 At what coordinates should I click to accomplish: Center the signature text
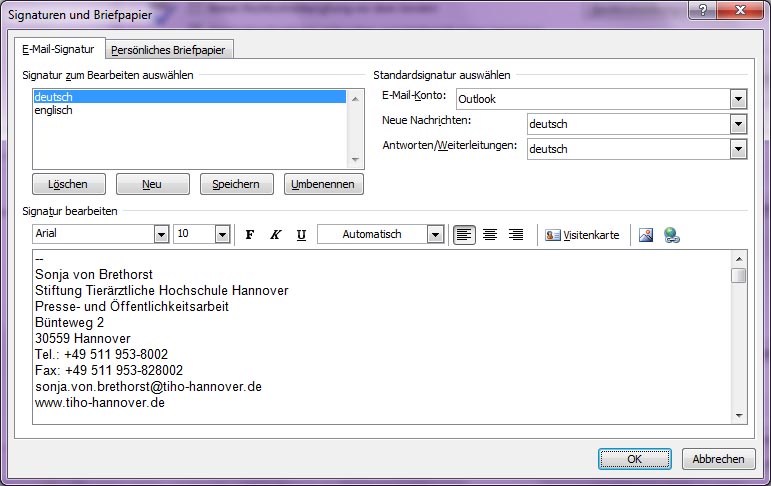click(490, 235)
